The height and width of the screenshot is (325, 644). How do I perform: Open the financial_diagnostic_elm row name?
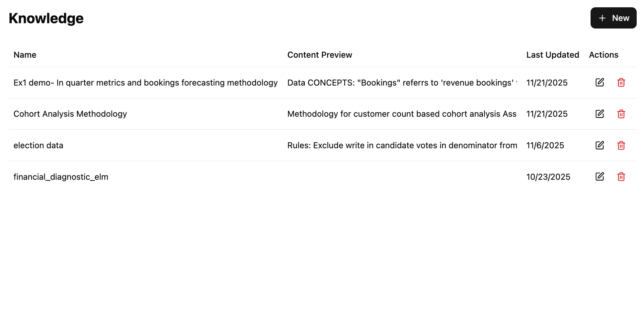61,177
